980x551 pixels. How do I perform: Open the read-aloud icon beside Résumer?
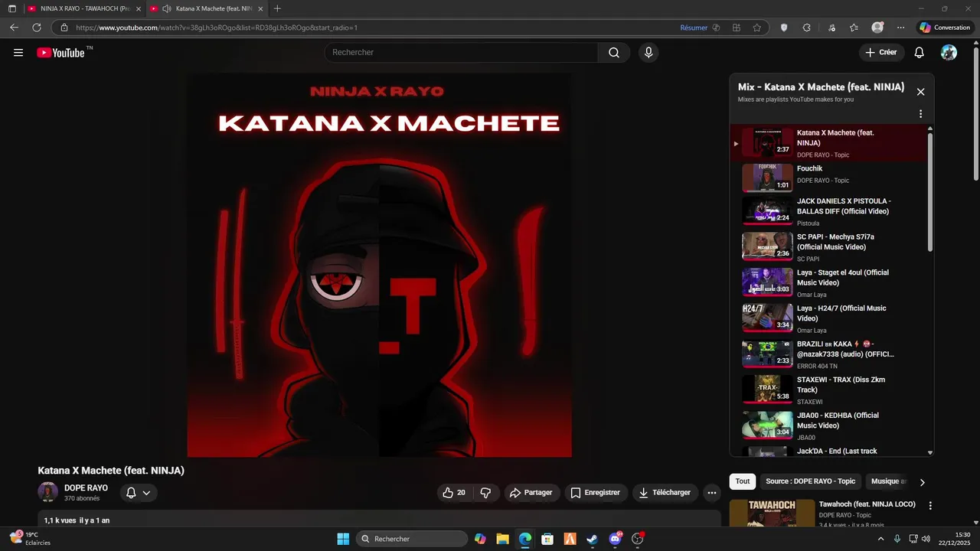[x=716, y=28]
